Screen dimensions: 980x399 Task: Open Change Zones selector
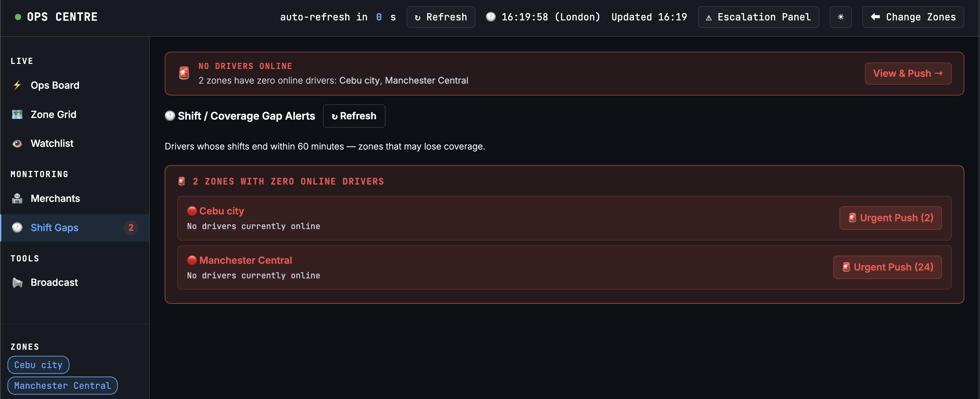tap(913, 17)
